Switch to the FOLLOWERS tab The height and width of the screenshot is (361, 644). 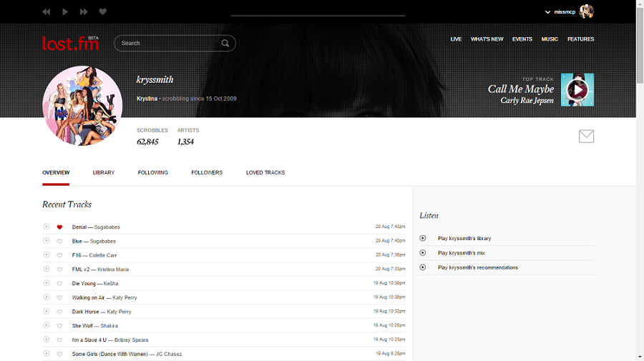[x=207, y=173]
